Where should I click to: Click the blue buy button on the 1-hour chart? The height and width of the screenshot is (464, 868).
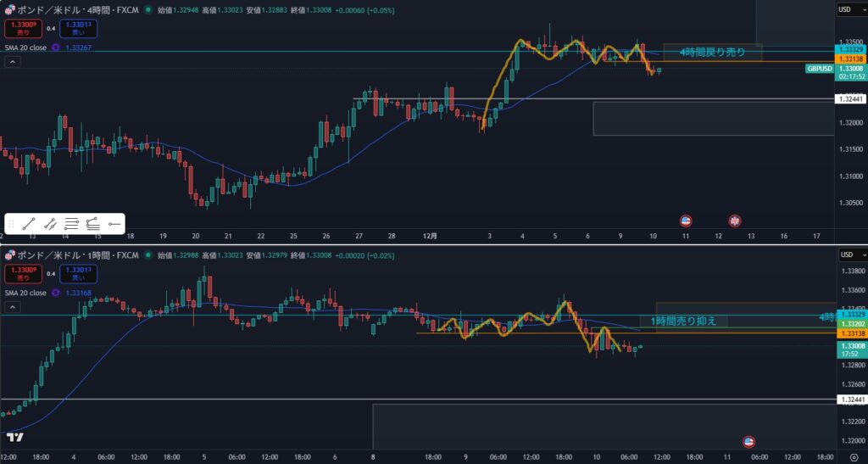click(x=79, y=272)
